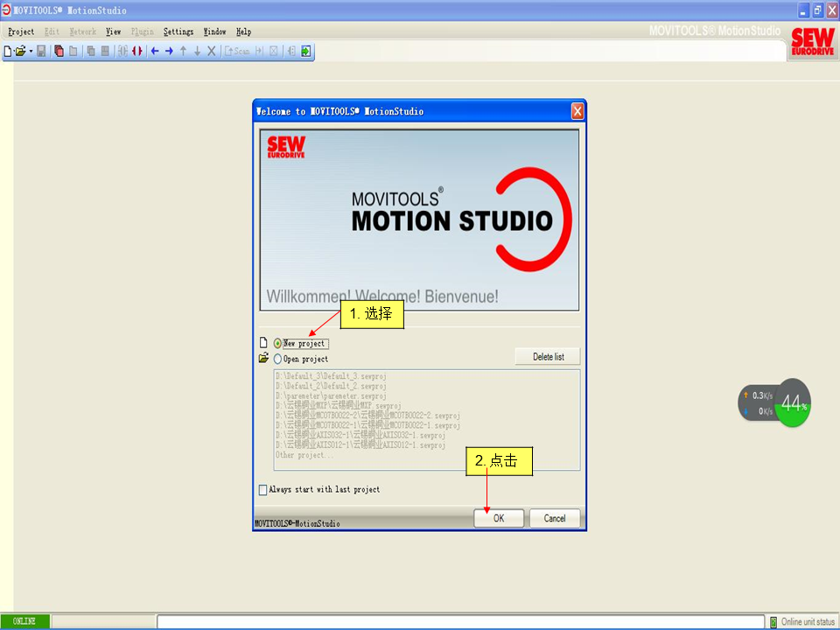Click the red copy icon in toolbar
This screenshot has width=840, height=630.
(x=59, y=51)
